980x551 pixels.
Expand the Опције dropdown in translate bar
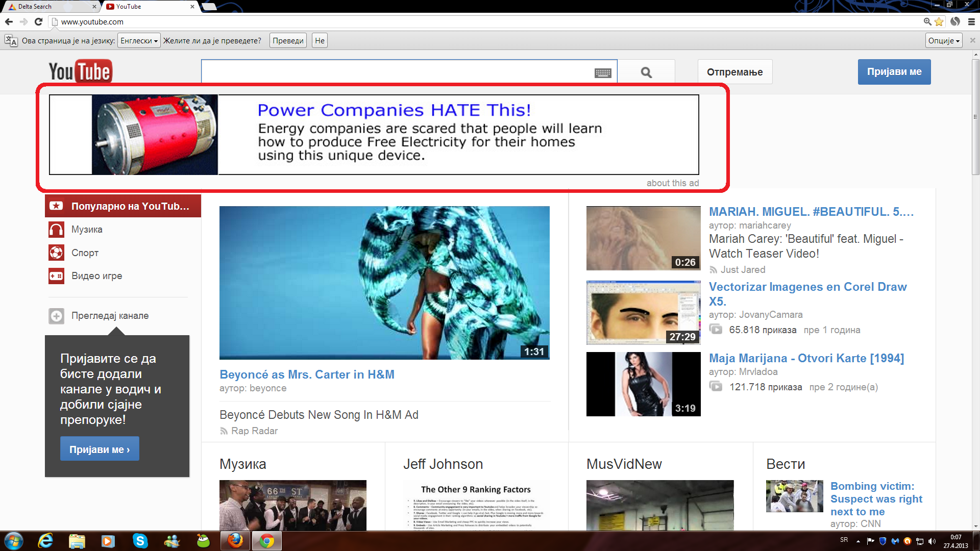tap(944, 41)
